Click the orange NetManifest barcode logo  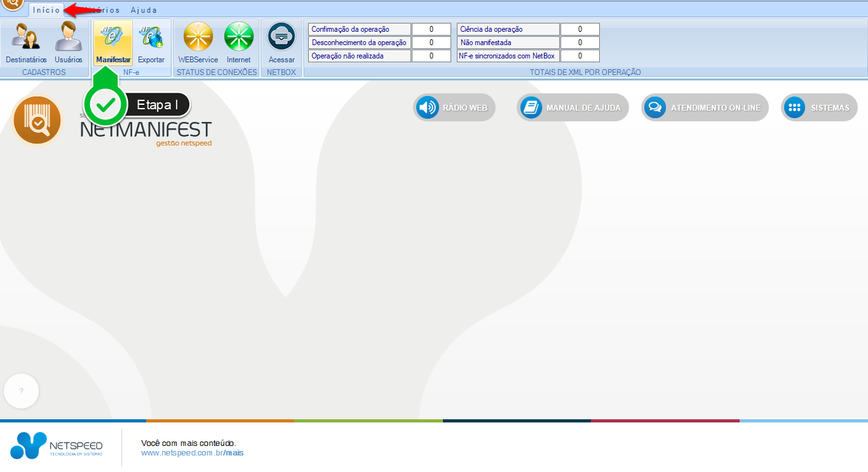click(37, 119)
